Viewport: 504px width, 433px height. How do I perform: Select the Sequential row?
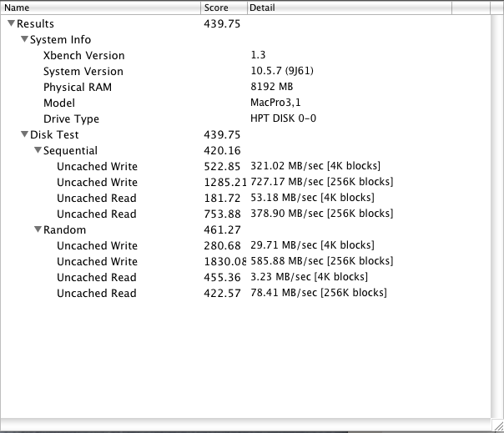tap(245, 150)
